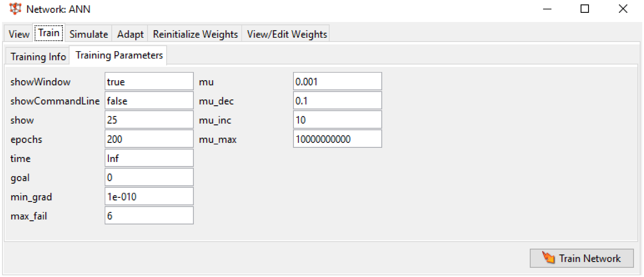Click the mu value field

coord(337,82)
